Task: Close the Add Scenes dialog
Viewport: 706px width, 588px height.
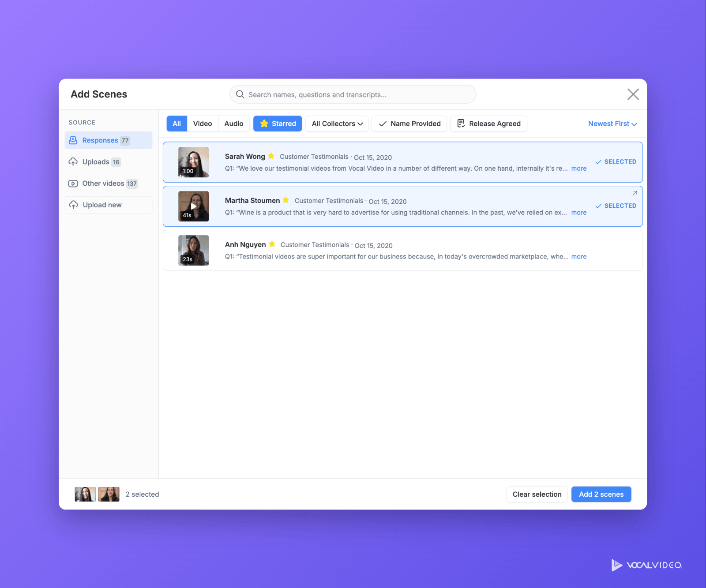Action: [633, 94]
